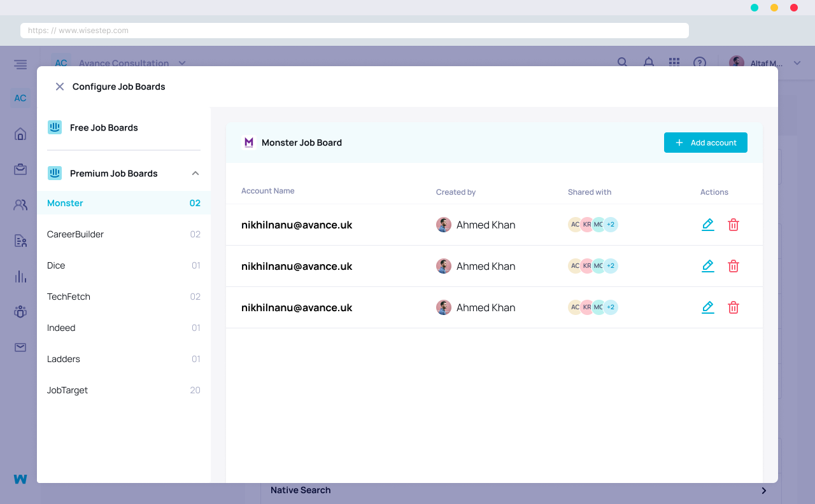Screen dimensions: 815x504
Task: Open the help question mark icon
Action: click(x=700, y=62)
